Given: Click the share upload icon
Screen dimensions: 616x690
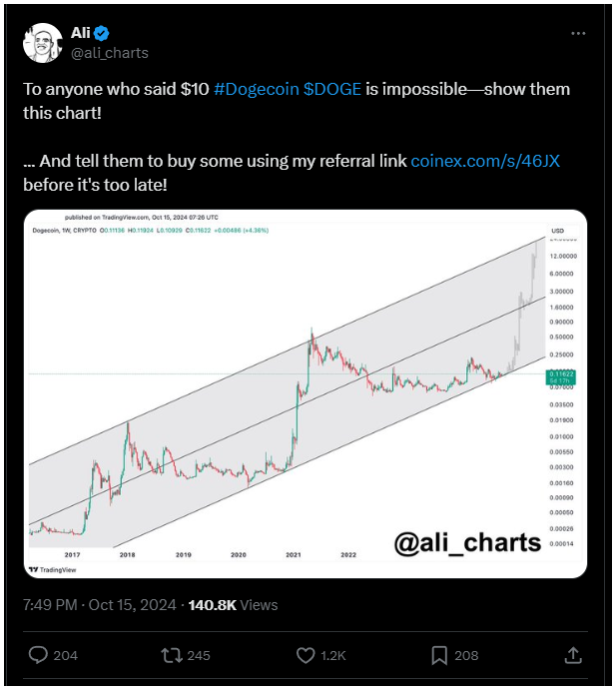Looking at the screenshot, I should [573, 655].
